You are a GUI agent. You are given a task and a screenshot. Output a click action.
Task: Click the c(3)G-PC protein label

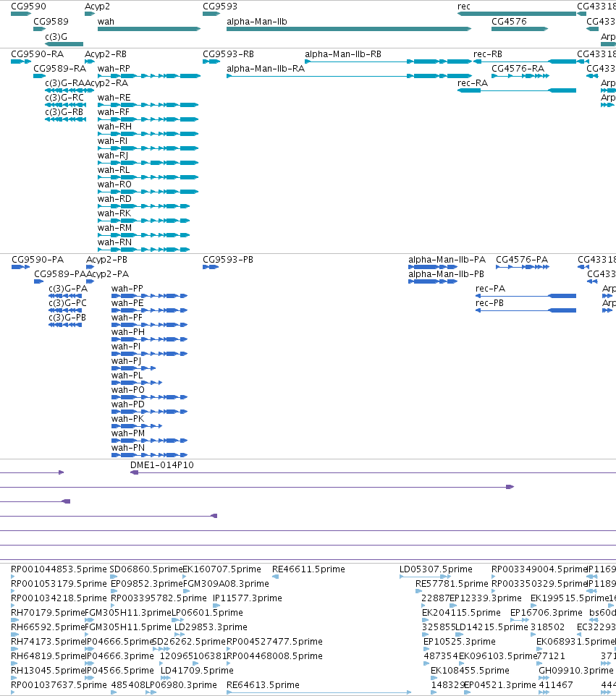[67, 303]
